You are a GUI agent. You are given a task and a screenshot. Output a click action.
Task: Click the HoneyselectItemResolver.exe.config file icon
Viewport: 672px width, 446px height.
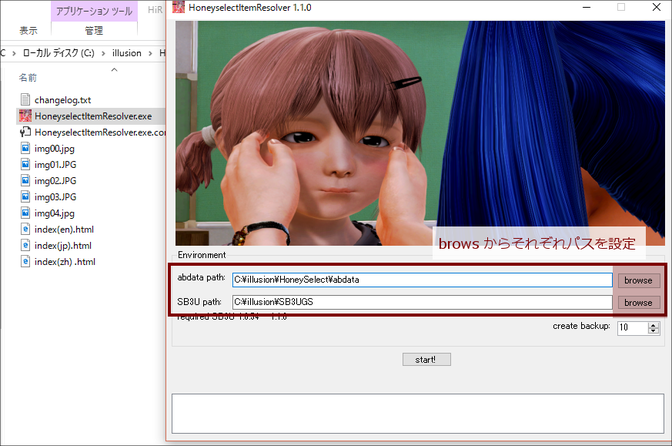point(25,132)
